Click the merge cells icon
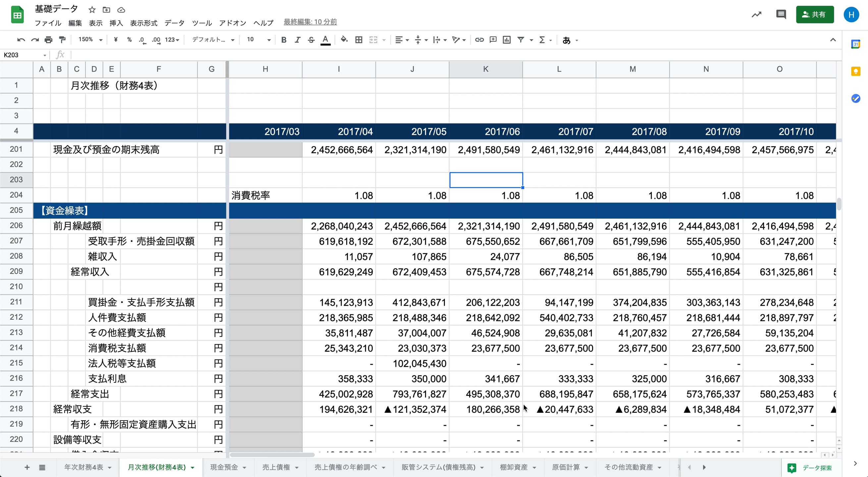 pos(373,40)
